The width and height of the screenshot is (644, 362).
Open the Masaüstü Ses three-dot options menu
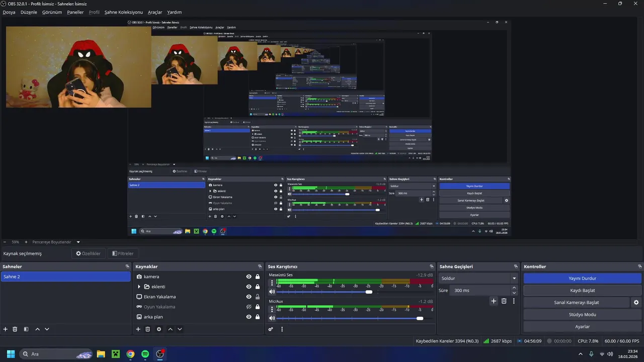point(272,283)
